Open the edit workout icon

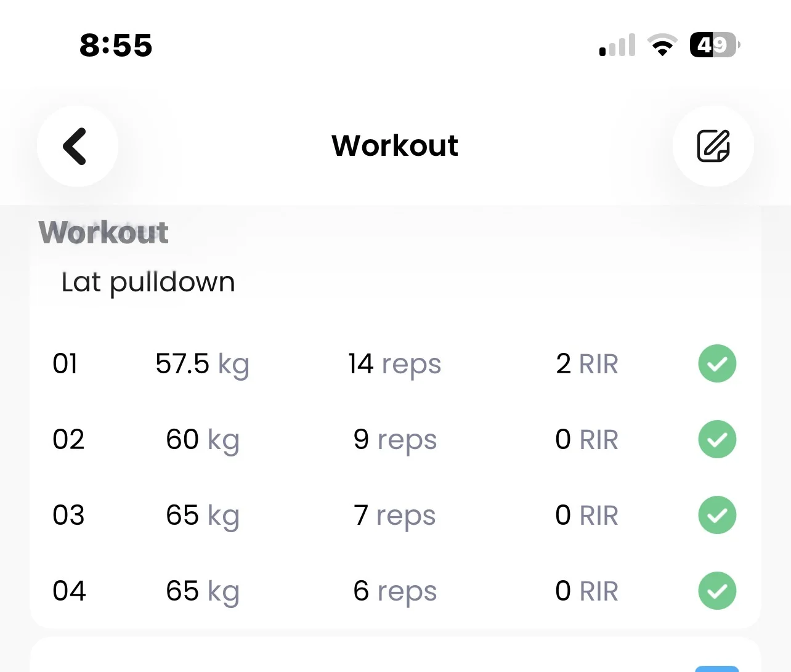click(x=713, y=147)
